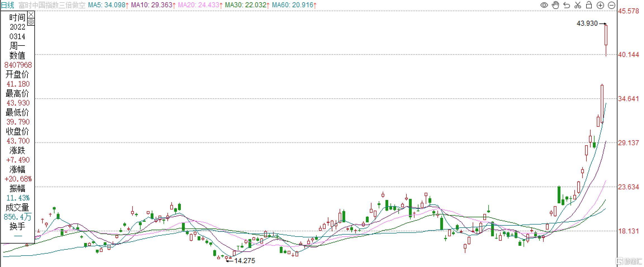Image resolution: width=644 pixels, height=267 pixels.
Task: Open the 日线 period selector
Action: 8,5
